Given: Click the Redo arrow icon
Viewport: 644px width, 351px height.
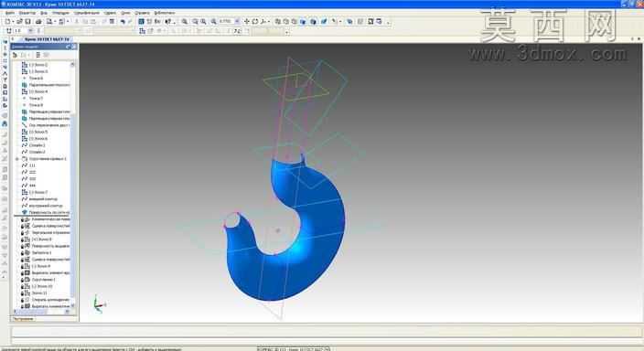Looking at the screenshot, I should [x=130, y=21].
